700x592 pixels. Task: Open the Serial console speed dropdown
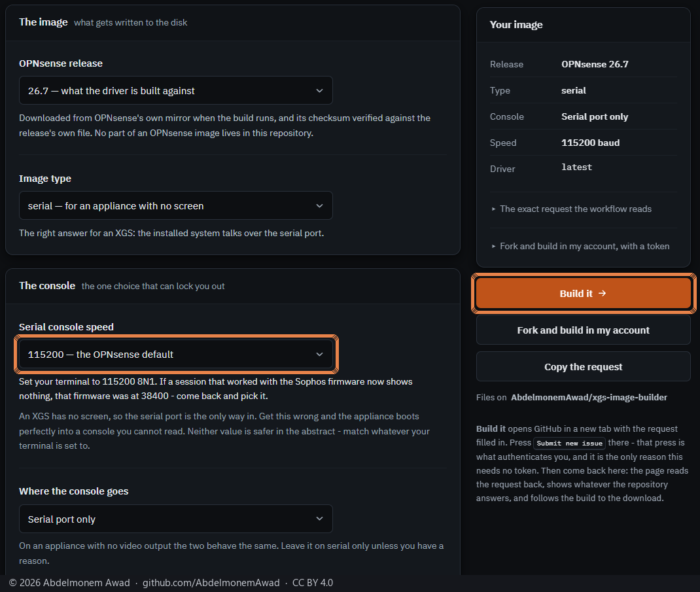pyautogui.click(x=175, y=355)
